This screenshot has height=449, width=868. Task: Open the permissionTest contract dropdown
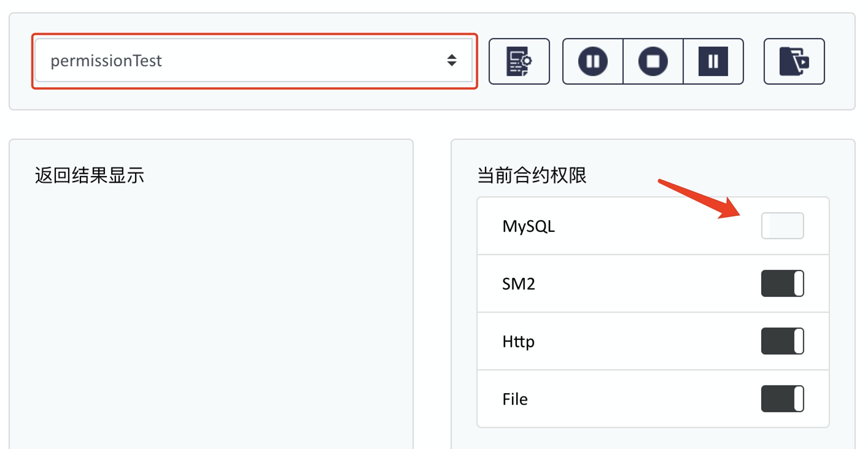tap(254, 61)
